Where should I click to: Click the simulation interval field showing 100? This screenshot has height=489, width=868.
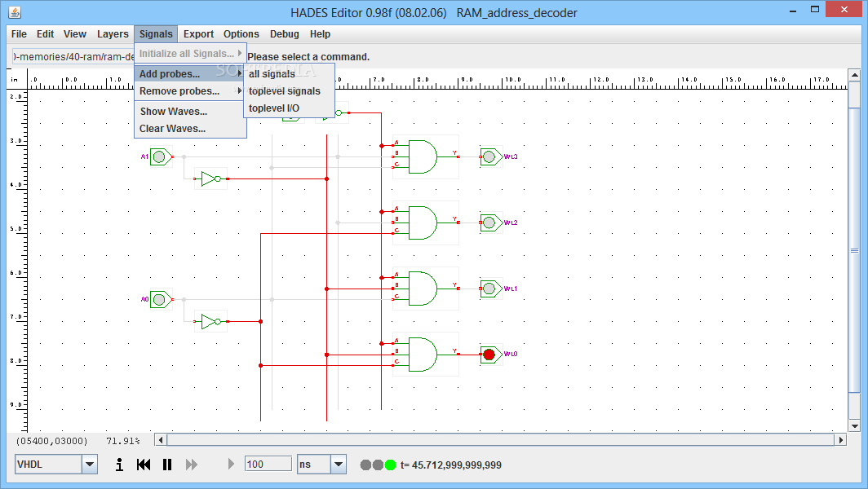coord(268,464)
